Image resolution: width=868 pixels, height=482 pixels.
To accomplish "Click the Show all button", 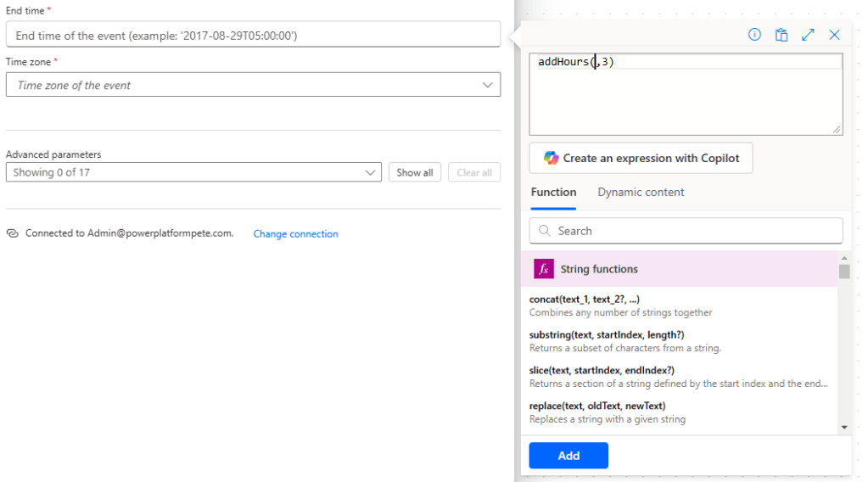I will coord(415,172).
